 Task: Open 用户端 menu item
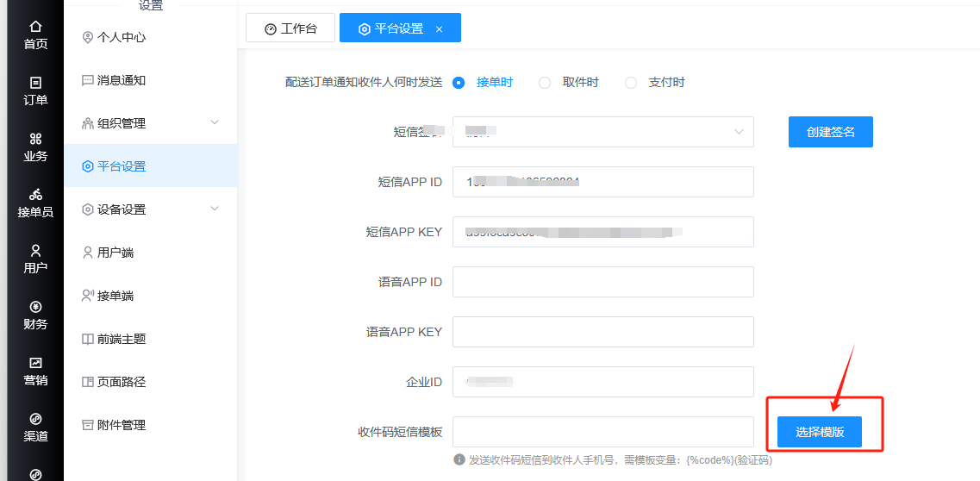point(150,253)
